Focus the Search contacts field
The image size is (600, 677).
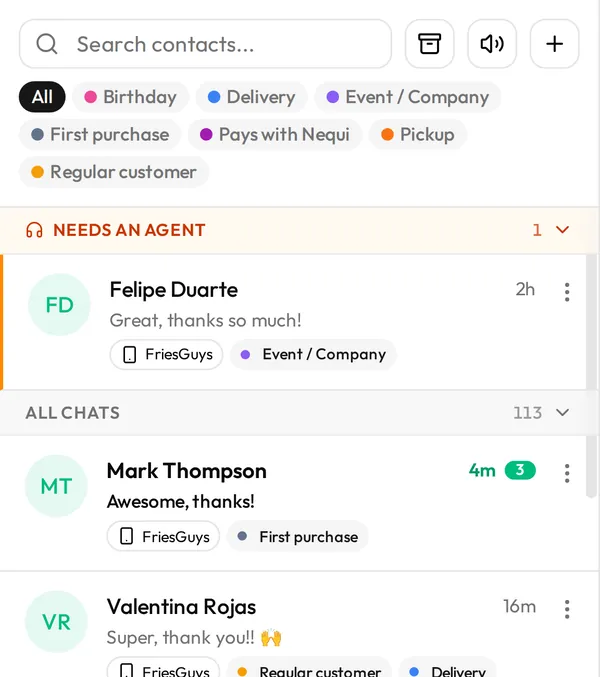click(205, 44)
